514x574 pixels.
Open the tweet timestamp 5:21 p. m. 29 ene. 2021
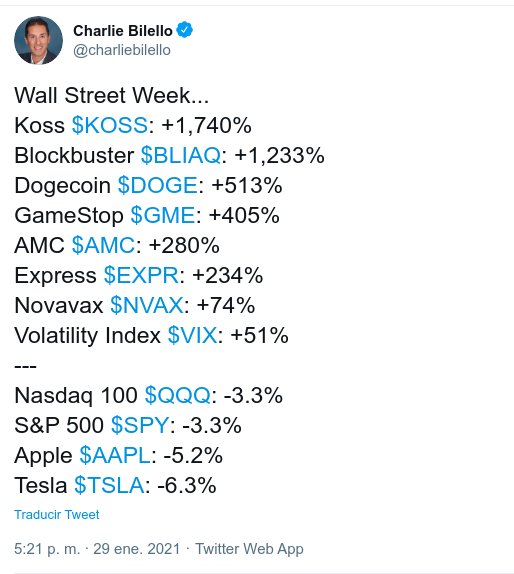point(97,549)
